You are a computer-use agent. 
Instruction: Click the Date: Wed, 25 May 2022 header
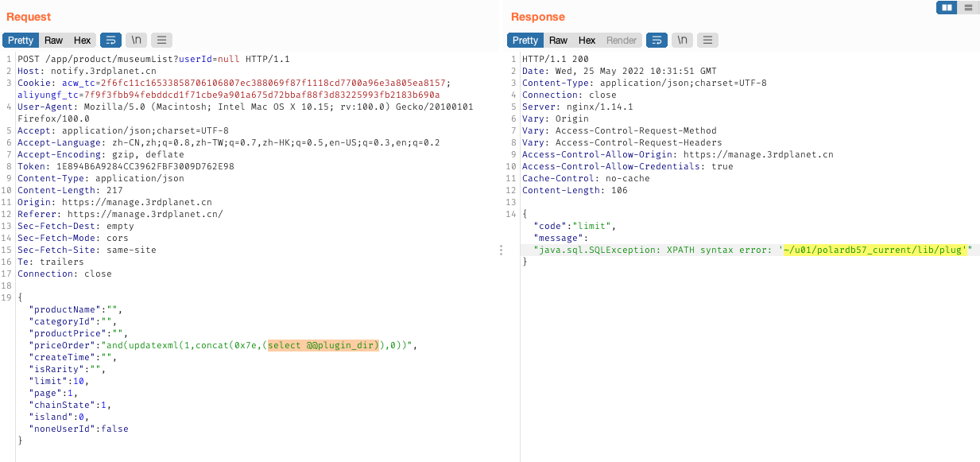(619, 72)
